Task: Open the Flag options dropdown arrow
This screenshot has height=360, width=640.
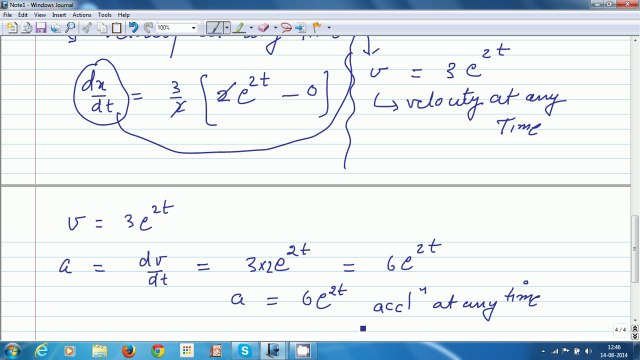Action: [329, 28]
